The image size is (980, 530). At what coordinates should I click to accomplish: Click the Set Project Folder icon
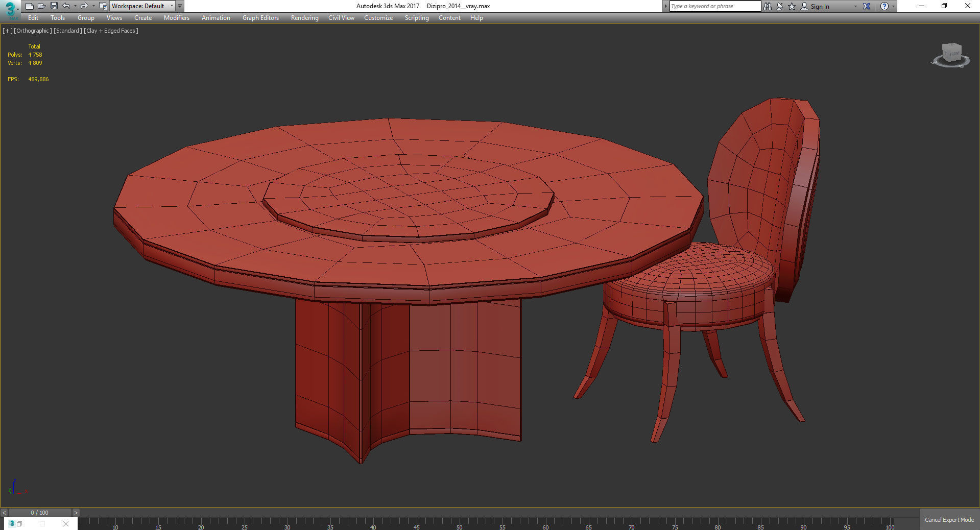tap(103, 6)
